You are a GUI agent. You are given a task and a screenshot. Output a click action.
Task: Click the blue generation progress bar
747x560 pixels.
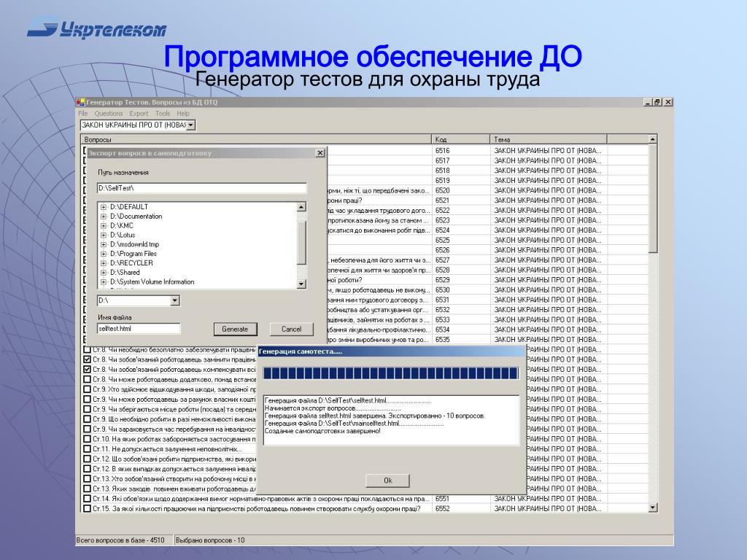(391, 373)
